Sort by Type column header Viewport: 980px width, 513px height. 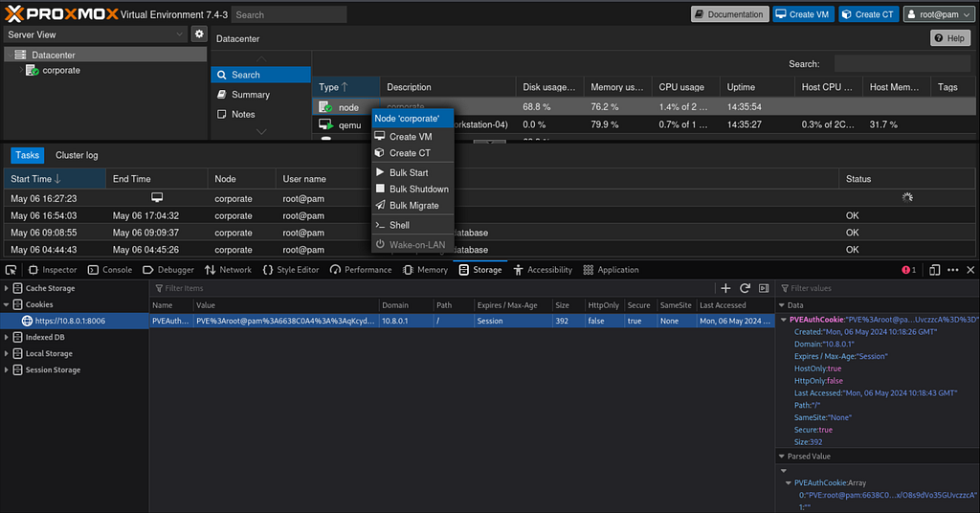pos(345,87)
